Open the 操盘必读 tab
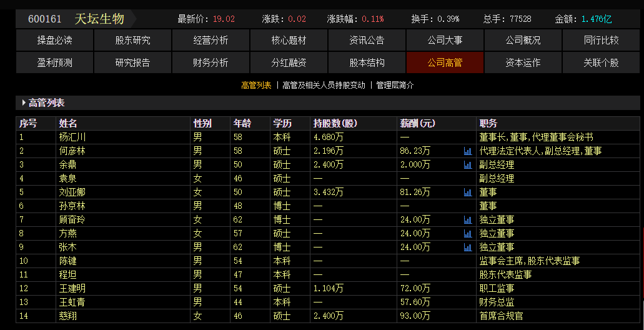The image size is (644, 330). [54, 40]
